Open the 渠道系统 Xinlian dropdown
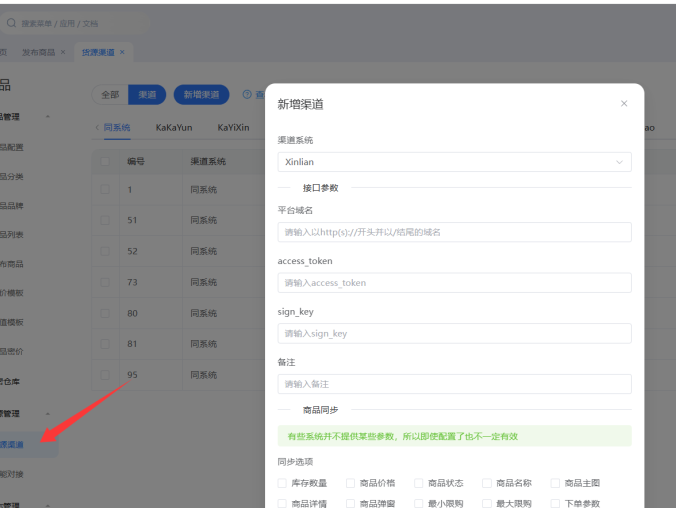Viewport: 676px width, 508px height. point(454,162)
